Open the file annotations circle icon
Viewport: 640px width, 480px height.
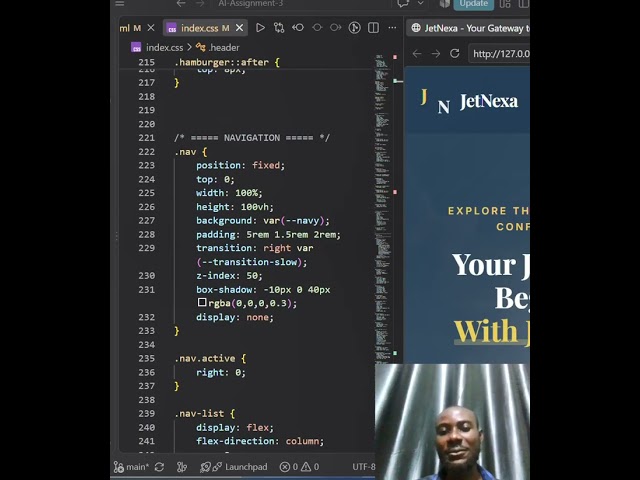(x=354, y=28)
